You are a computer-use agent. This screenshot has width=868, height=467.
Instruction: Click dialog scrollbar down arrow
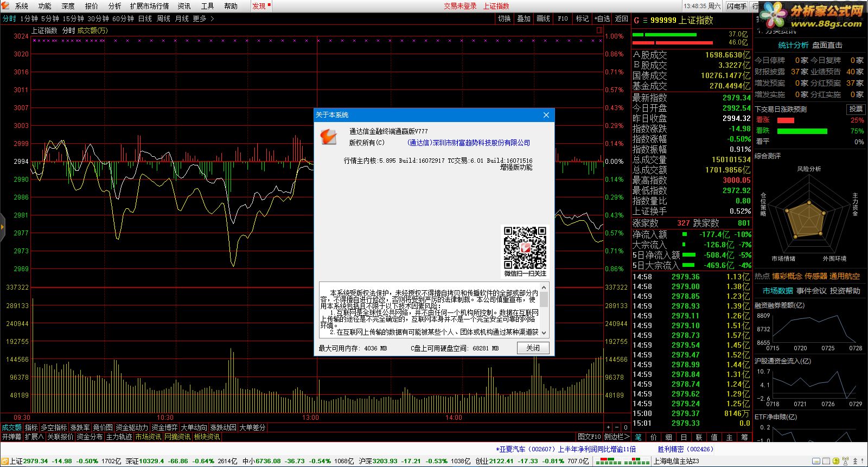(544, 332)
